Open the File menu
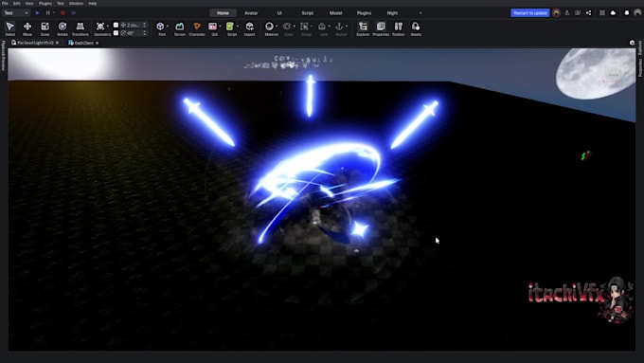The image size is (644, 363). (x=5, y=3)
